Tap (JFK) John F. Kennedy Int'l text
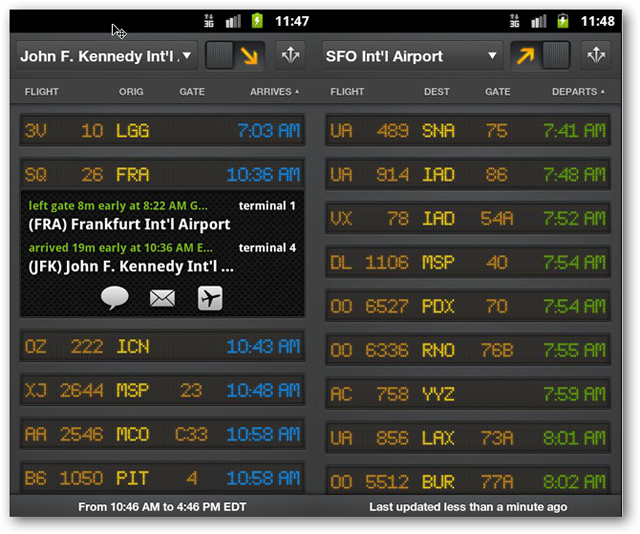The width and height of the screenshot is (640, 534). (131, 266)
